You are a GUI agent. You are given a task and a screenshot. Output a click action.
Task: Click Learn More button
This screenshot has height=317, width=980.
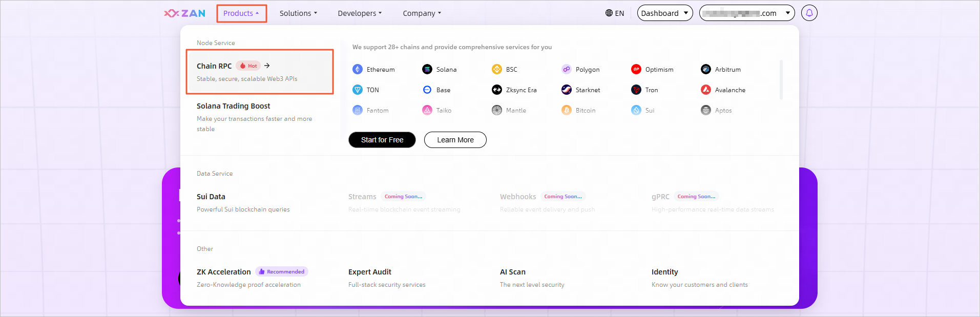(455, 140)
